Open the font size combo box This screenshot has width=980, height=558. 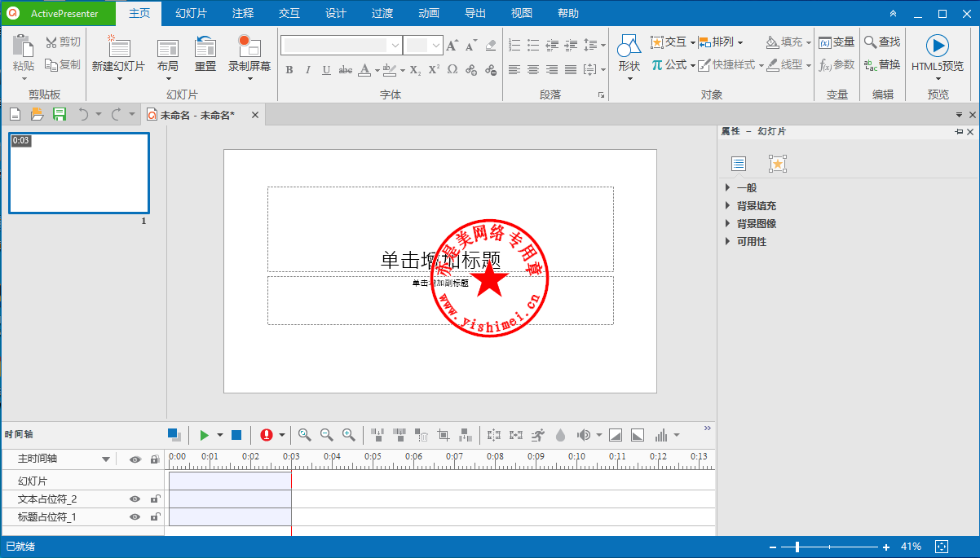(424, 46)
